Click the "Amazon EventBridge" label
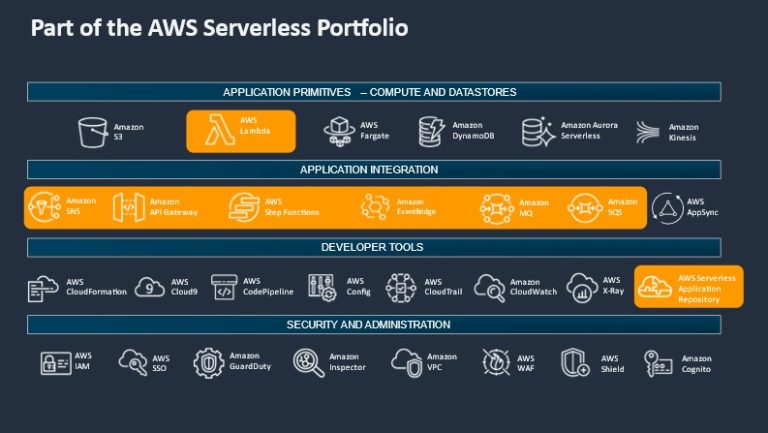This screenshot has height=433, width=768. pos(416,207)
